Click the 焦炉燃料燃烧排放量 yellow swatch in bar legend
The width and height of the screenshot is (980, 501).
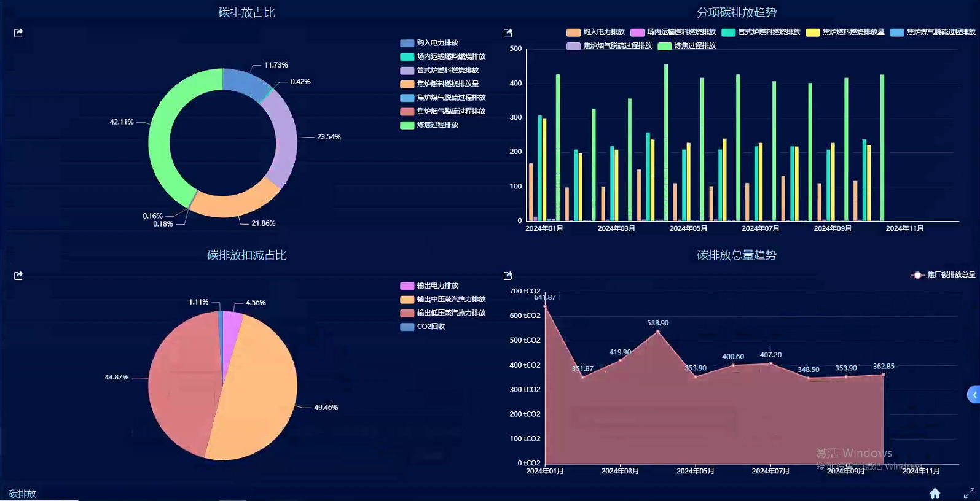813,33
